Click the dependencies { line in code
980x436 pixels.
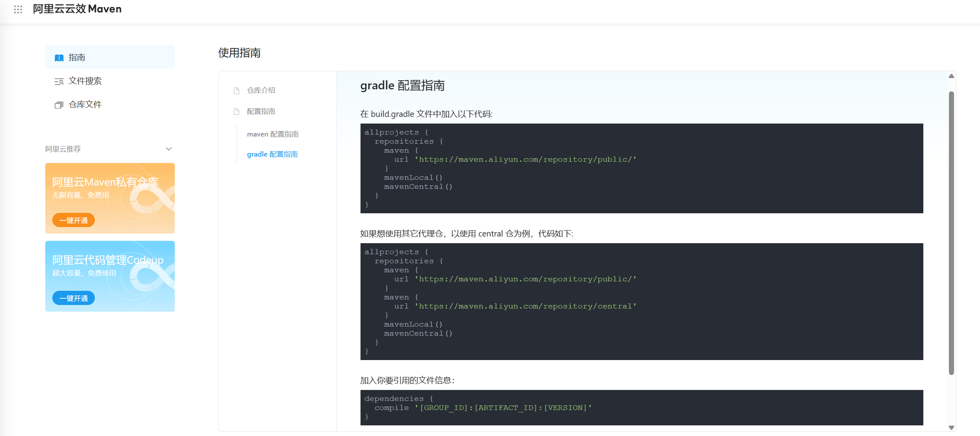(x=399, y=399)
